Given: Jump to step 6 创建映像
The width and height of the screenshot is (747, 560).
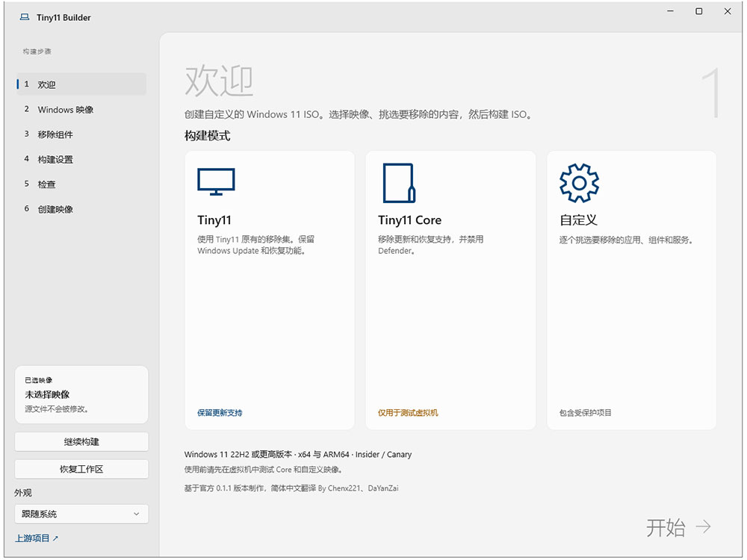Looking at the screenshot, I should (x=81, y=209).
